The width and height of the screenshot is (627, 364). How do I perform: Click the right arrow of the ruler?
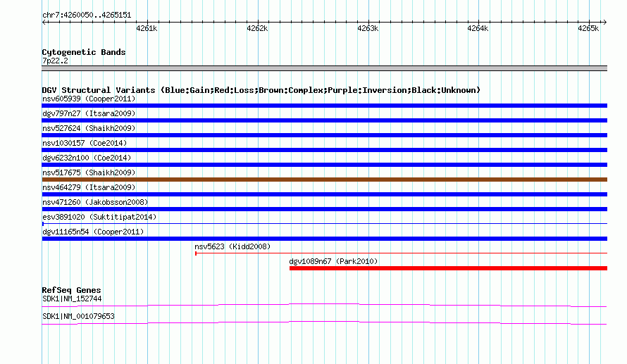point(605,22)
